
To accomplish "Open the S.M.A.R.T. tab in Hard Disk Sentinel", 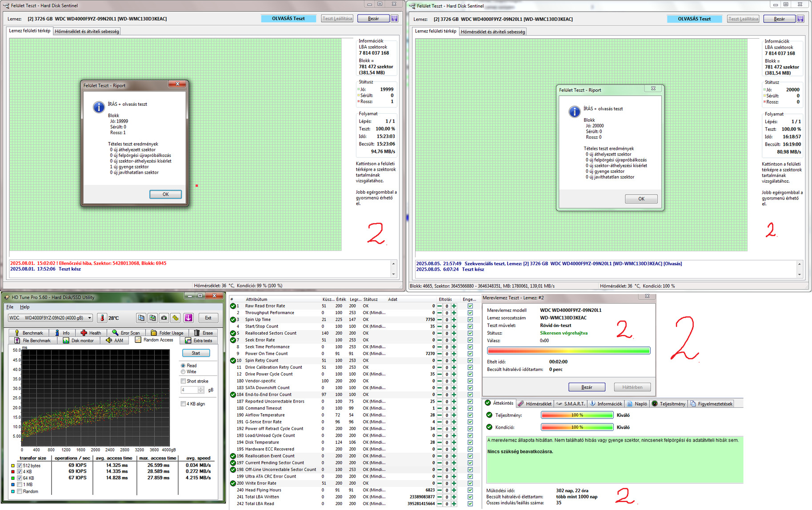I will 570,404.
